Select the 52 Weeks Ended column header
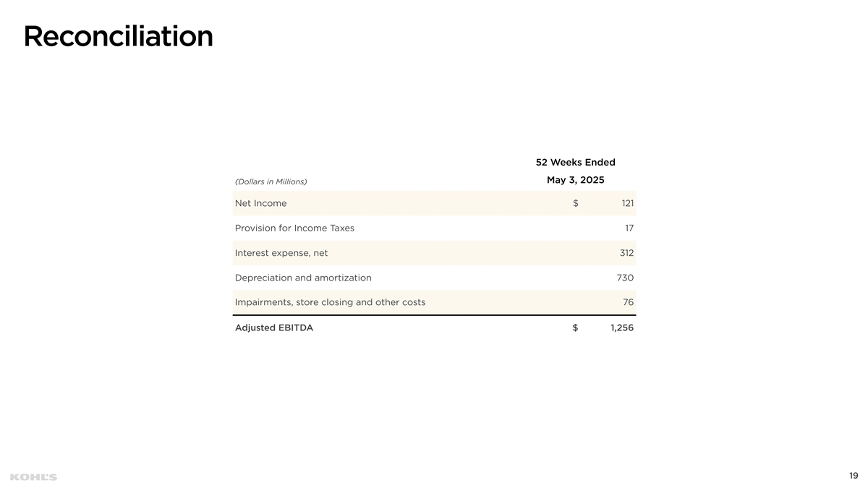 [x=575, y=163]
